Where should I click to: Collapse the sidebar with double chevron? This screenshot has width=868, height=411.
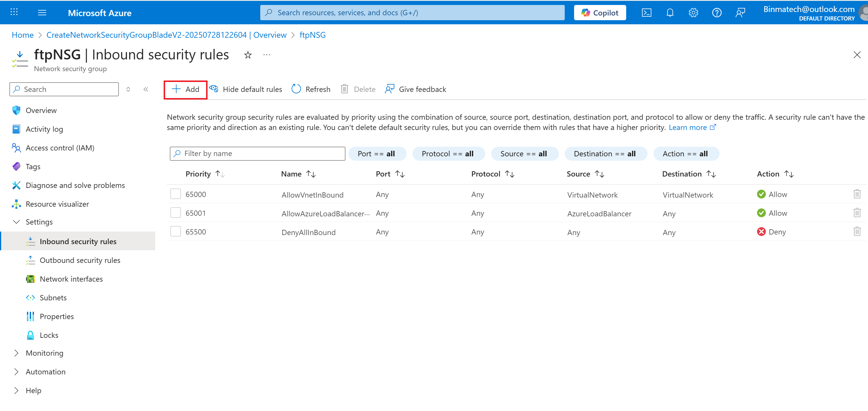coord(146,89)
